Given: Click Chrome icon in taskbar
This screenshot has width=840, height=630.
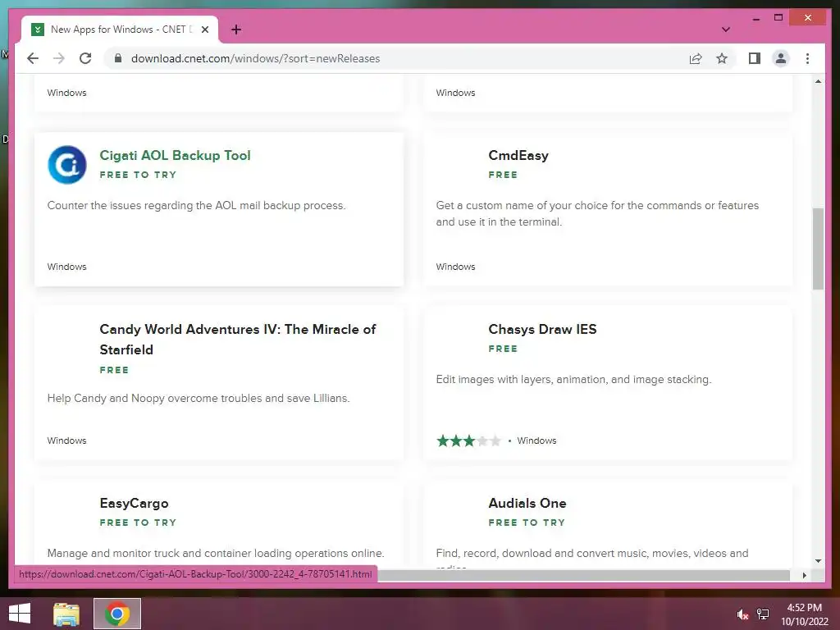Looking at the screenshot, I should coord(117,614).
